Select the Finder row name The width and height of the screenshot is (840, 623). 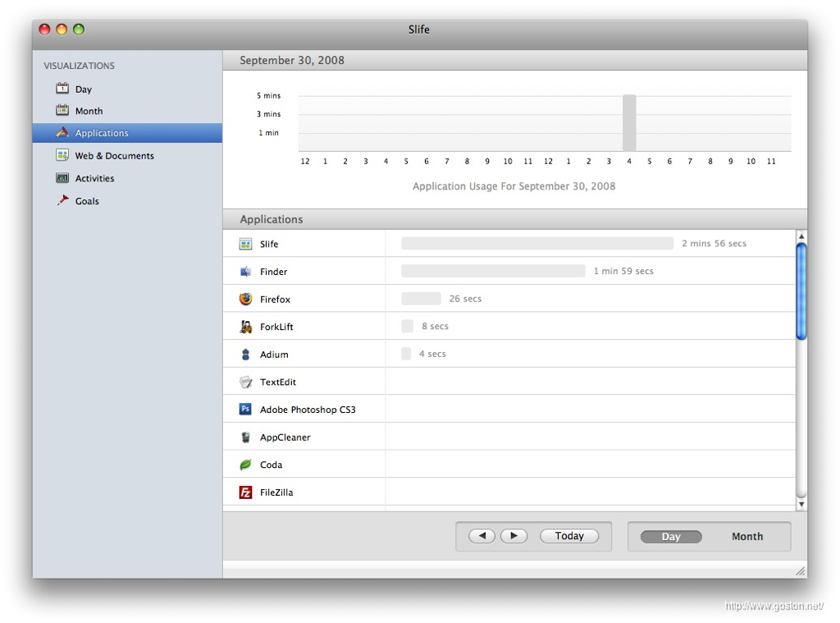pos(273,272)
